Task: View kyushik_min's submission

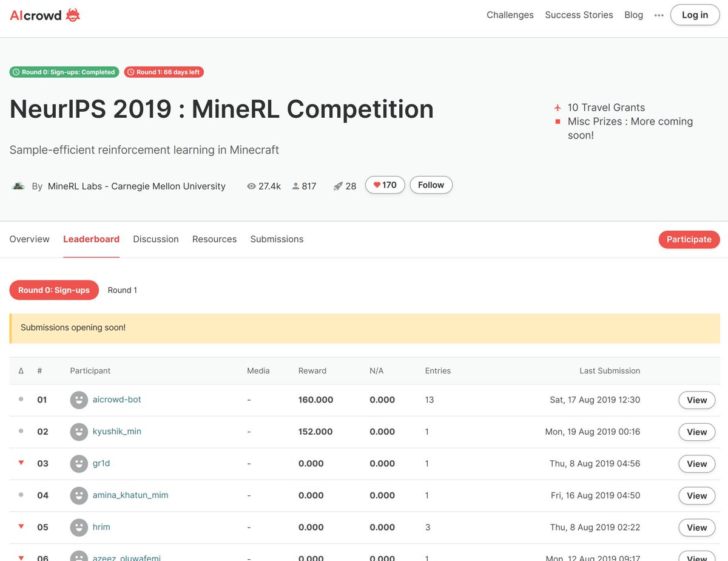Action: pos(696,432)
